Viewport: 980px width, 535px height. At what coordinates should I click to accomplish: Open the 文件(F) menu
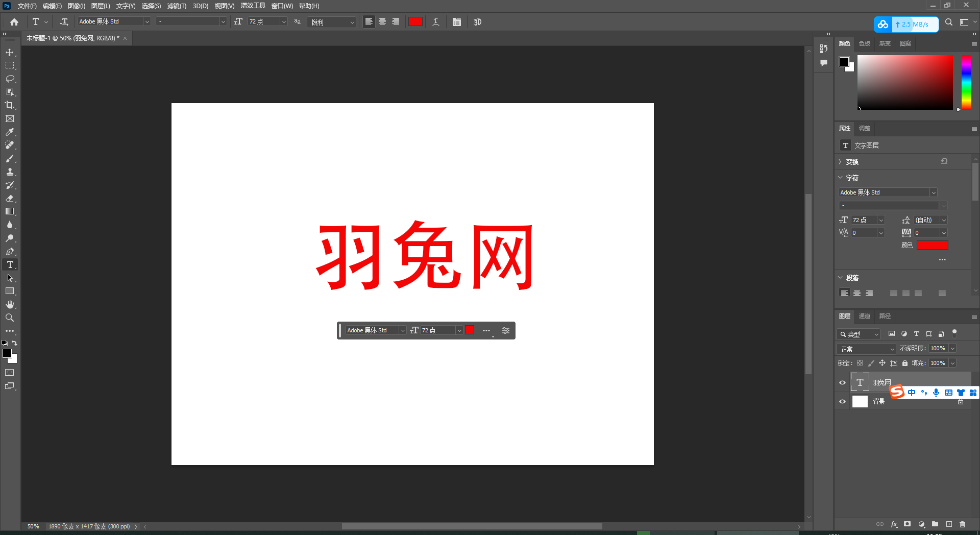[27, 6]
